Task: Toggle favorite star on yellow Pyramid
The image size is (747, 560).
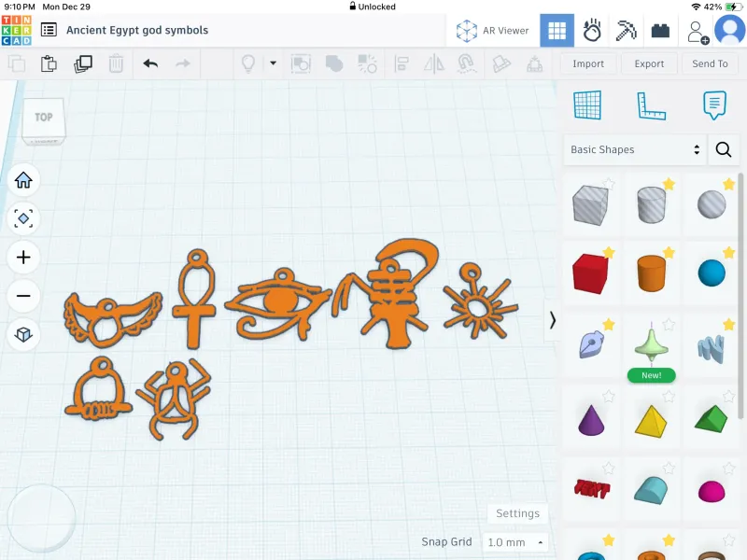Action: pyautogui.click(x=669, y=396)
